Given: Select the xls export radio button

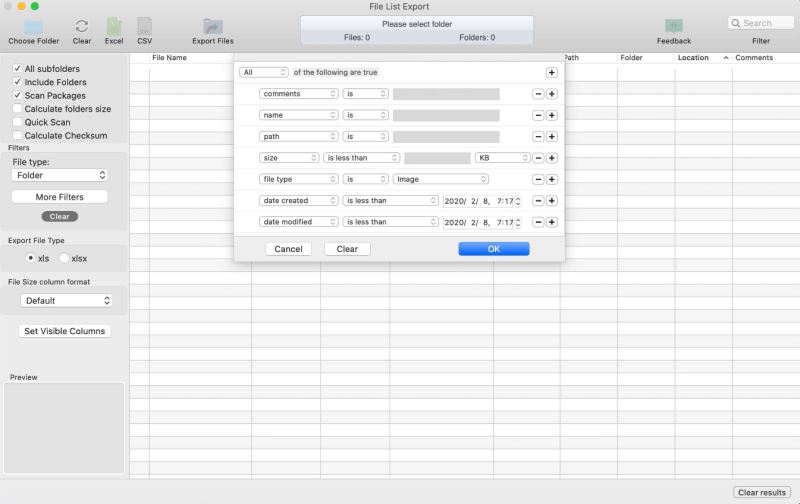Looking at the screenshot, I should pos(31,258).
